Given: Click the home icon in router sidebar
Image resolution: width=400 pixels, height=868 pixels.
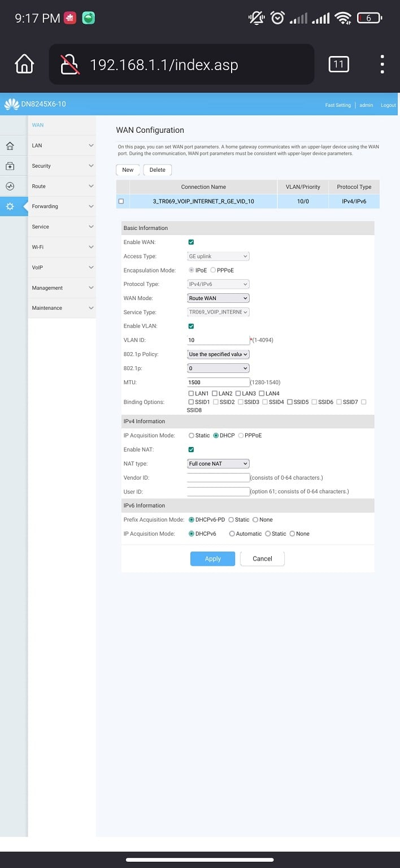Looking at the screenshot, I should 10,146.
